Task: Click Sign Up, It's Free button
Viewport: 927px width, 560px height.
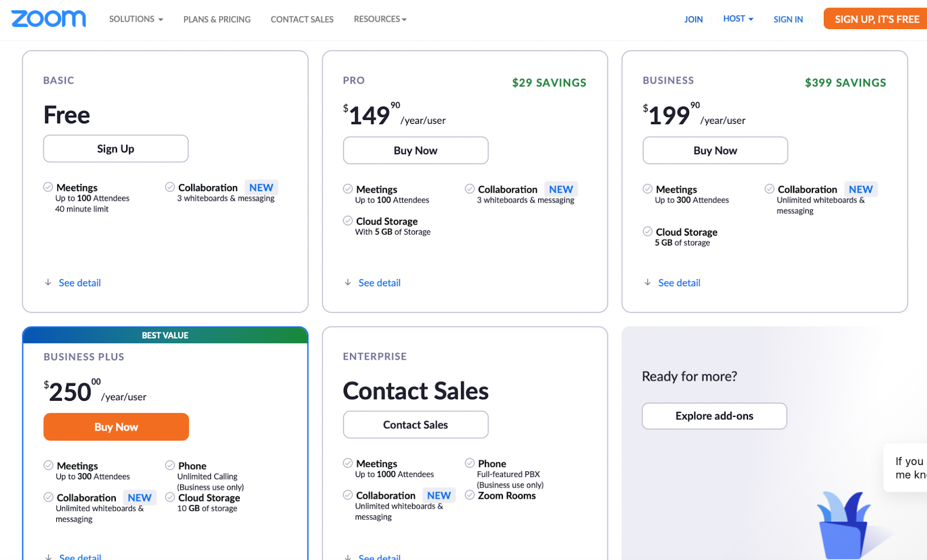Action: pos(876,19)
